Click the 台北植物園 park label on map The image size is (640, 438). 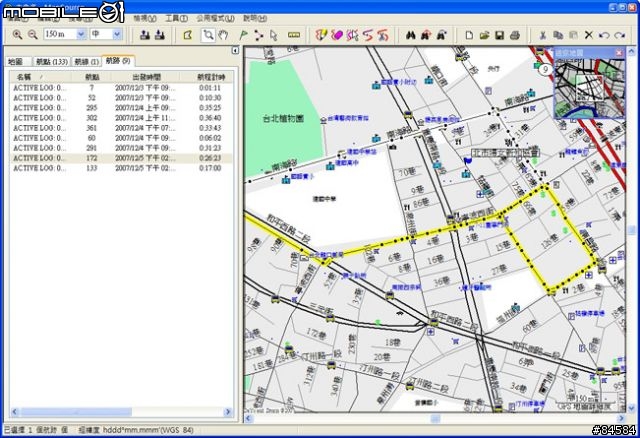[283, 119]
